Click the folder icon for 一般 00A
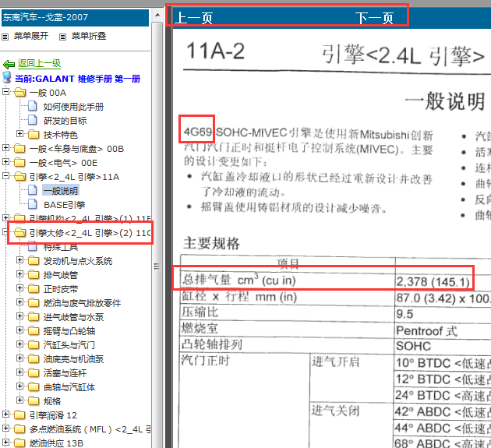Screen dimensions: 491x448 (x=20, y=93)
